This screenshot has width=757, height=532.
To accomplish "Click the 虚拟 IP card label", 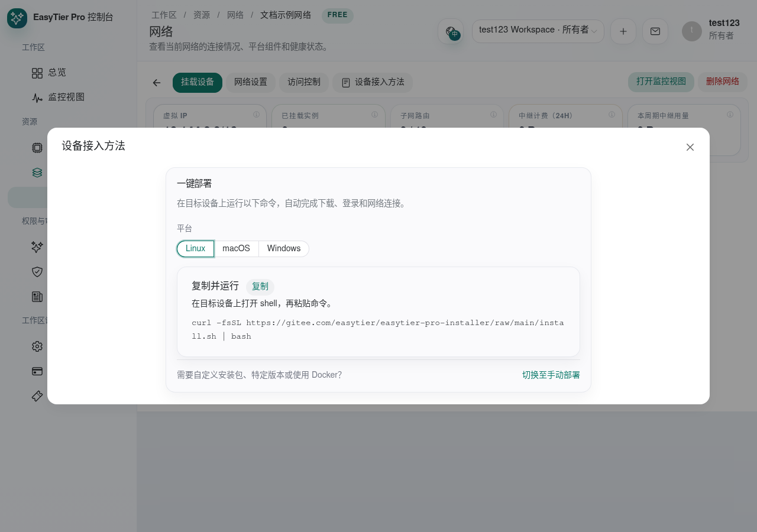I will (x=175, y=116).
